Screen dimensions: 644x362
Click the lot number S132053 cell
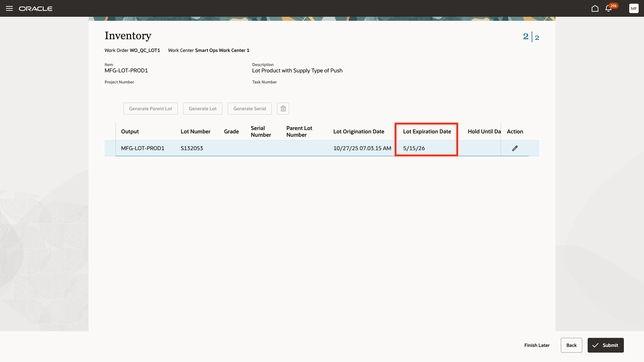coord(192,148)
